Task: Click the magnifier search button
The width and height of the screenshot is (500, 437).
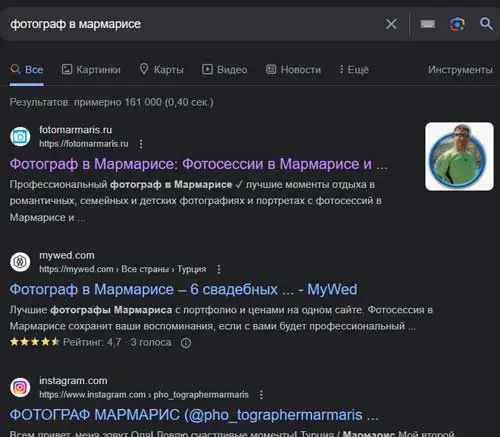Action: tap(486, 24)
